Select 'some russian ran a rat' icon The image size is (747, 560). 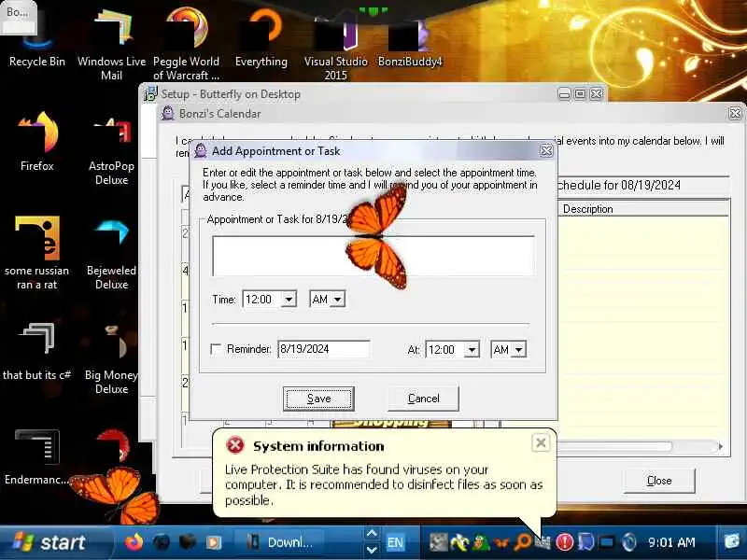37,252
